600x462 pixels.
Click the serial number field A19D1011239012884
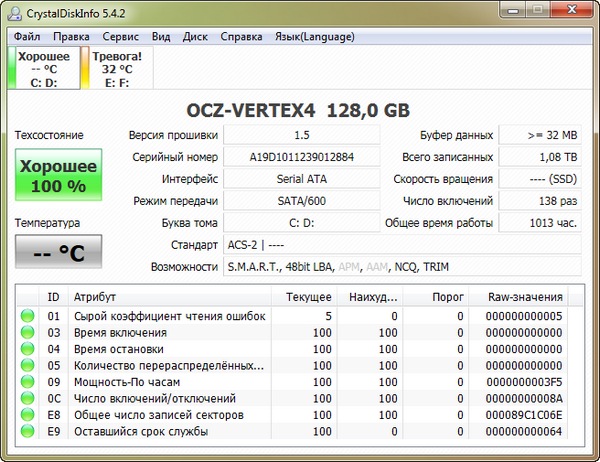pyautogui.click(x=301, y=157)
